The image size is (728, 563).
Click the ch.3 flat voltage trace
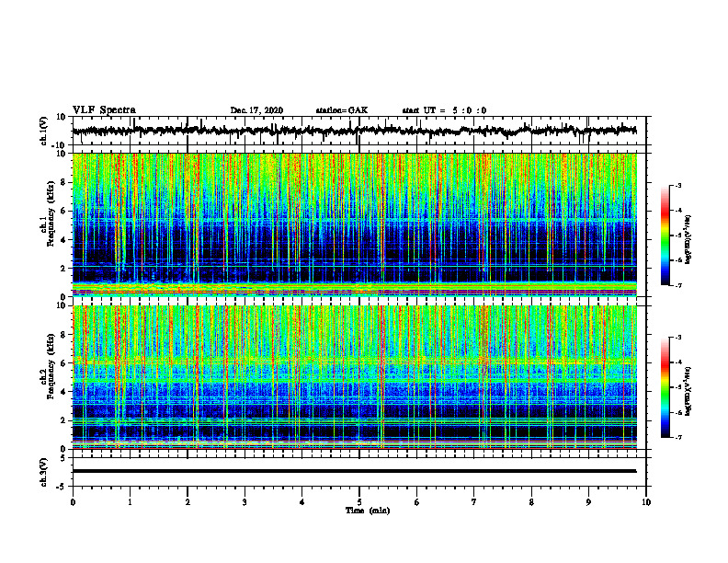coord(354,471)
